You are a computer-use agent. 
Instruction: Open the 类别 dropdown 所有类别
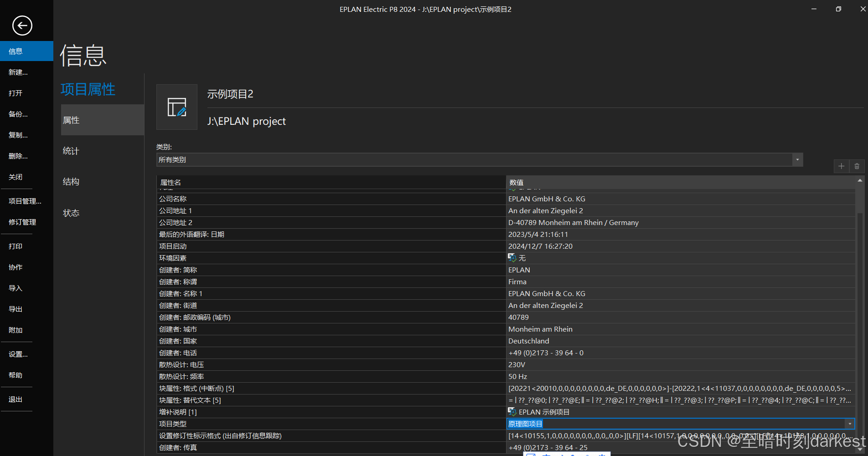480,159
